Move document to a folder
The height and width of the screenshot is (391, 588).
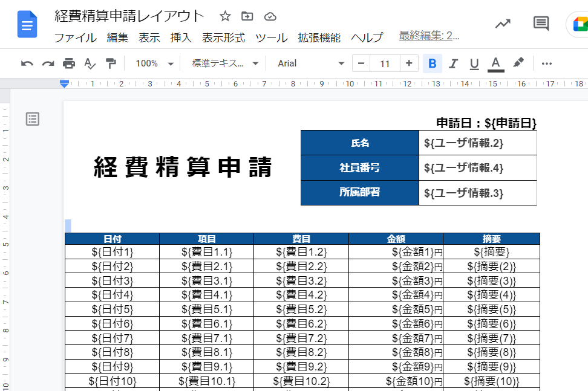pyautogui.click(x=247, y=16)
